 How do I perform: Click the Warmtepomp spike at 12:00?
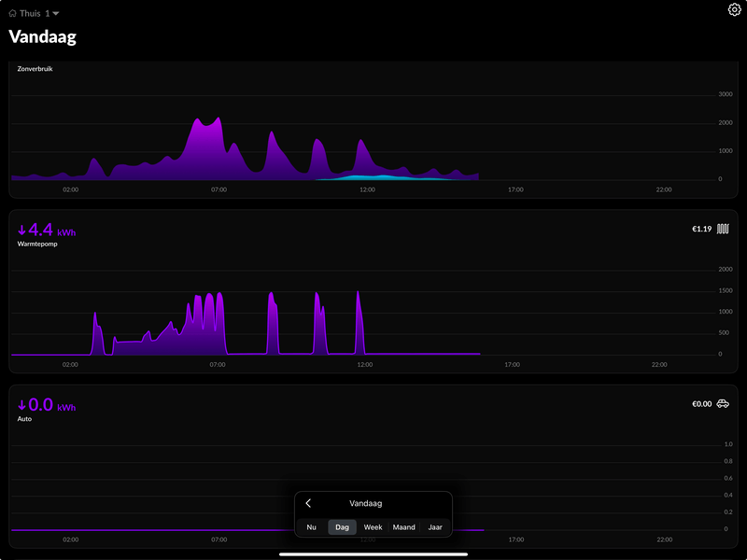359,324
